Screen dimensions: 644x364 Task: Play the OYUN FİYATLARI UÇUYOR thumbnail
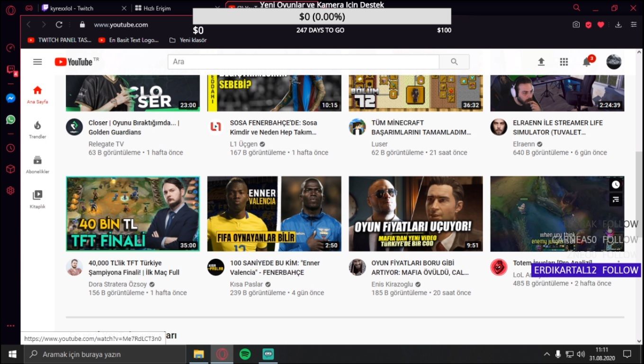click(416, 214)
